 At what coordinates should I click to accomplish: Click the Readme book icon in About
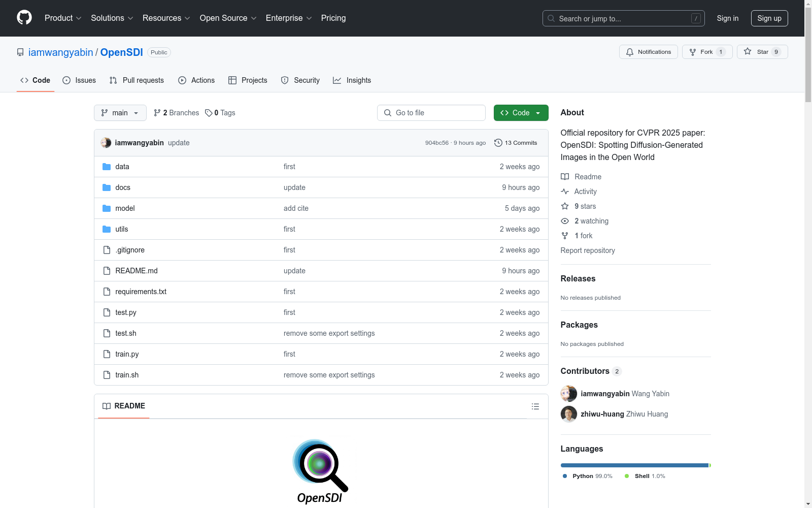tap(565, 177)
